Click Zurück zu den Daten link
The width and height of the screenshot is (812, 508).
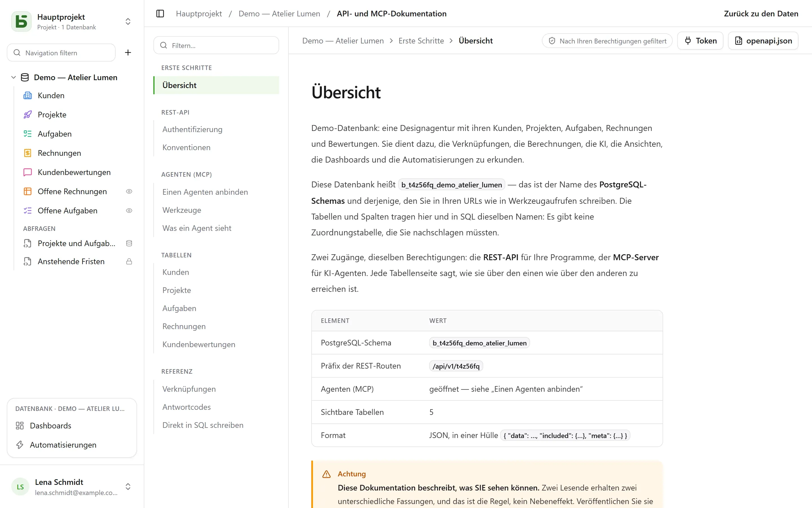click(761, 14)
